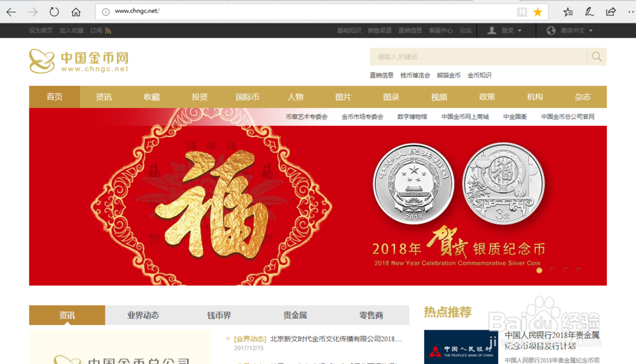This screenshot has width=636, height=364.
Task: Open reading view book icon
Action: tap(522, 12)
